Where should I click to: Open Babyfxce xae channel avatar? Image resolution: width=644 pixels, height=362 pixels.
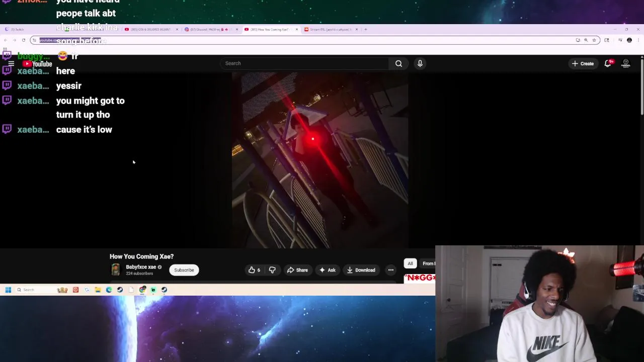(116, 270)
